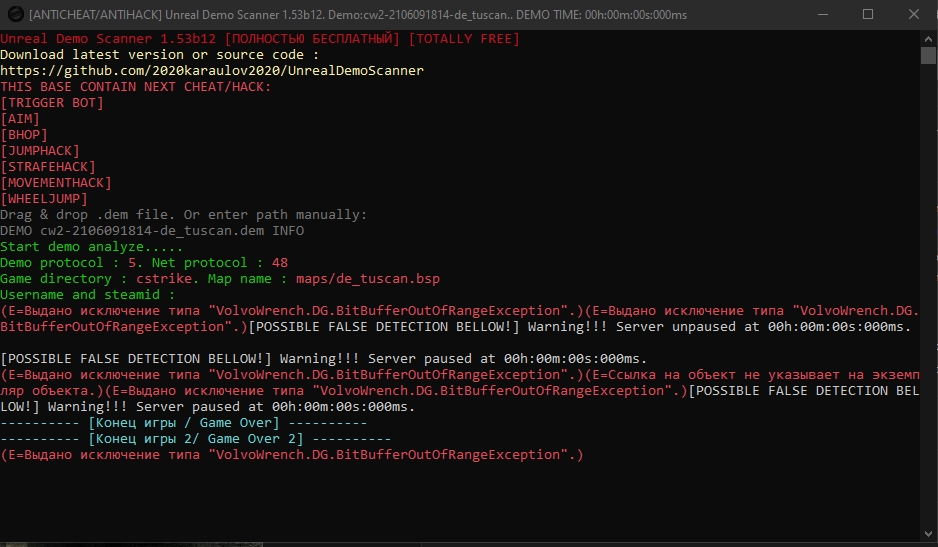
Task: Select the [BHOP] line
Action: coord(24,135)
